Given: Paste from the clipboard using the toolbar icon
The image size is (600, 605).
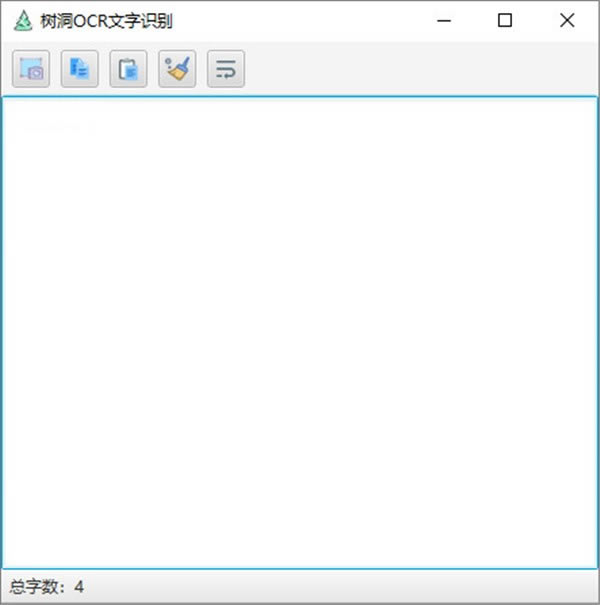Looking at the screenshot, I should [128, 69].
